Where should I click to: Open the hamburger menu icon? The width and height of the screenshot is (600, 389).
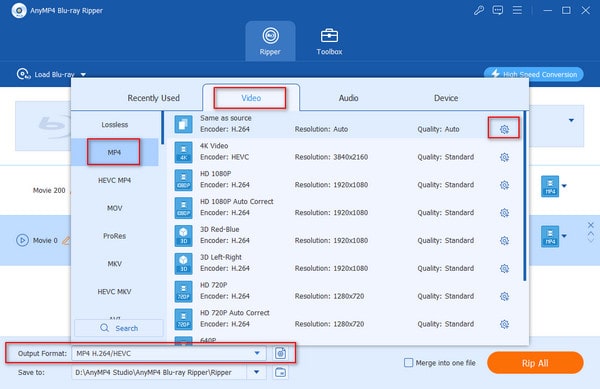517,10
